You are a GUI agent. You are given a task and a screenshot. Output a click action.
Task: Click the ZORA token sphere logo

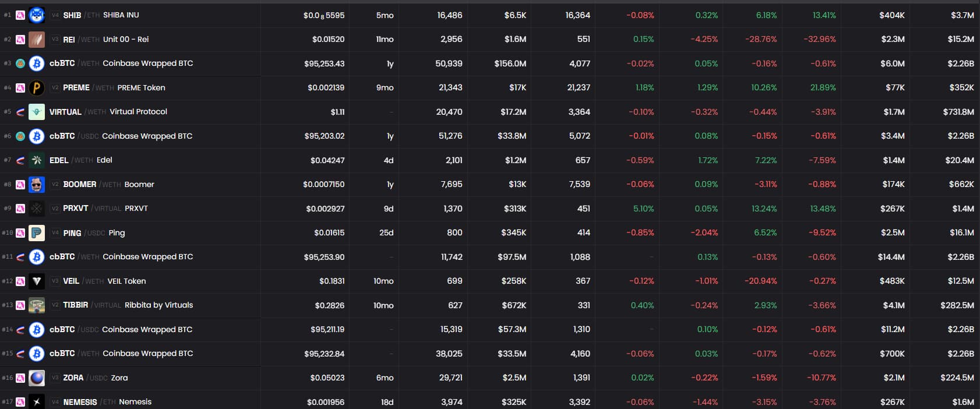(x=37, y=378)
